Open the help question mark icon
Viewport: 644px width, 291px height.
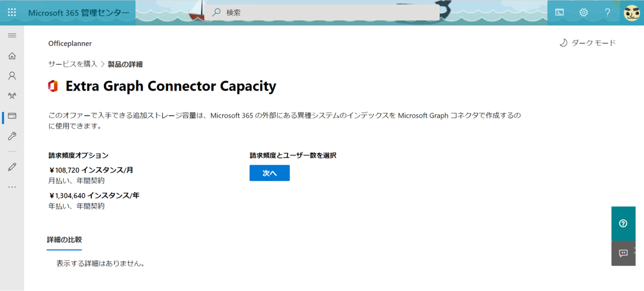click(x=608, y=12)
